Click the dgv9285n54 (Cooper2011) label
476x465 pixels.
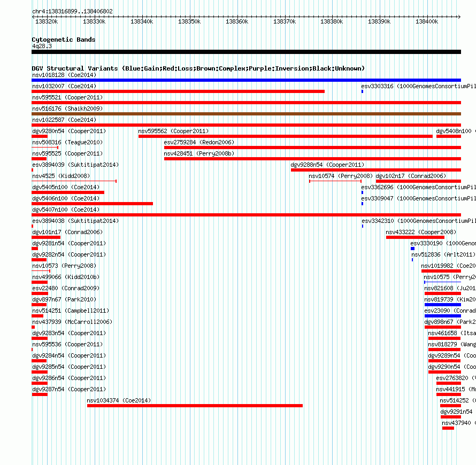point(69,367)
